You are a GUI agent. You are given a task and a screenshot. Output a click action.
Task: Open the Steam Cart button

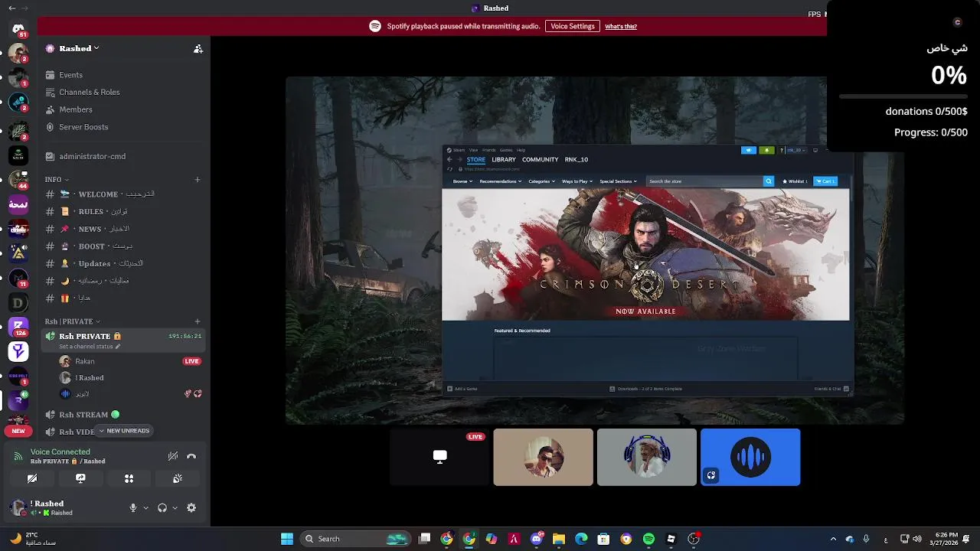[x=825, y=181]
